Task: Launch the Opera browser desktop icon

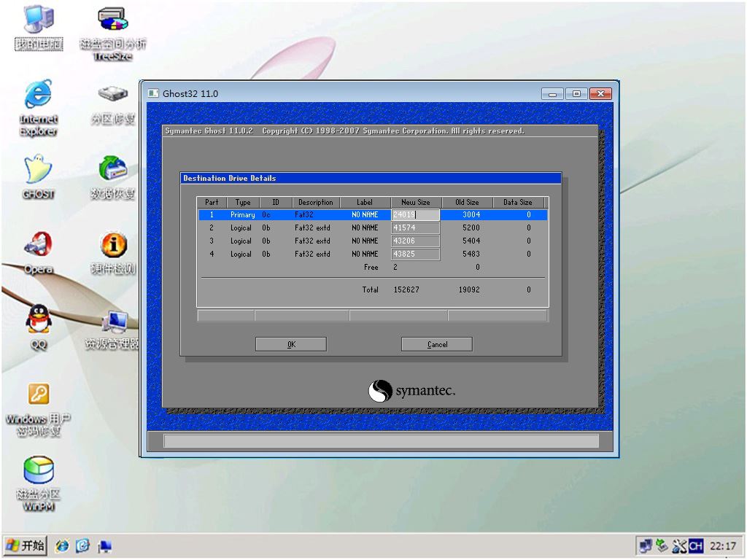Action: [x=38, y=253]
